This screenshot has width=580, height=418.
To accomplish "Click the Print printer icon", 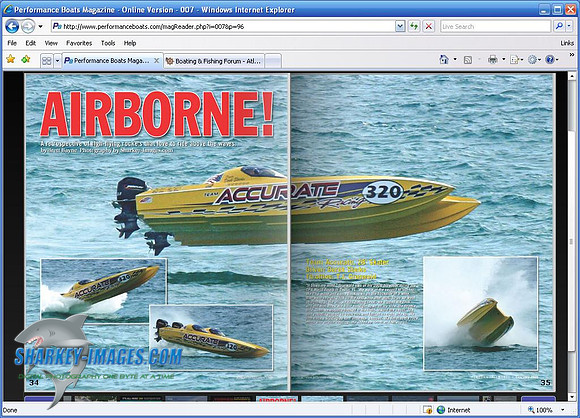I will coord(492,60).
